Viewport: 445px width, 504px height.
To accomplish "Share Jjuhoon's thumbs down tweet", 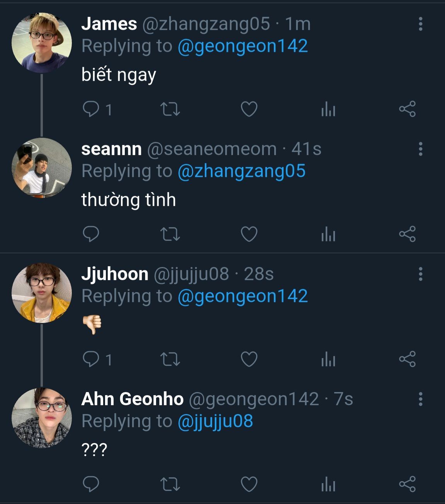I will tap(407, 359).
